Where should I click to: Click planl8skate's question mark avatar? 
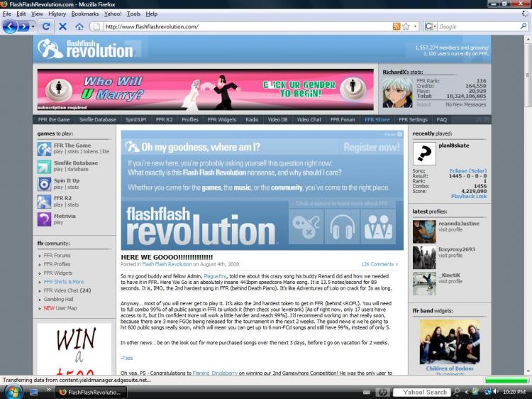pos(424,154)
